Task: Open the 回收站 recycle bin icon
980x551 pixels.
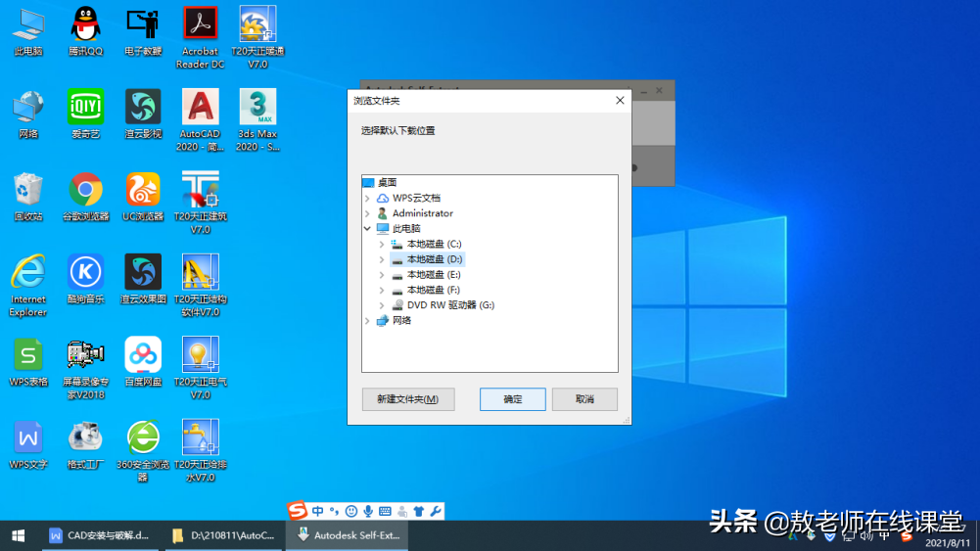Action: 28,196
